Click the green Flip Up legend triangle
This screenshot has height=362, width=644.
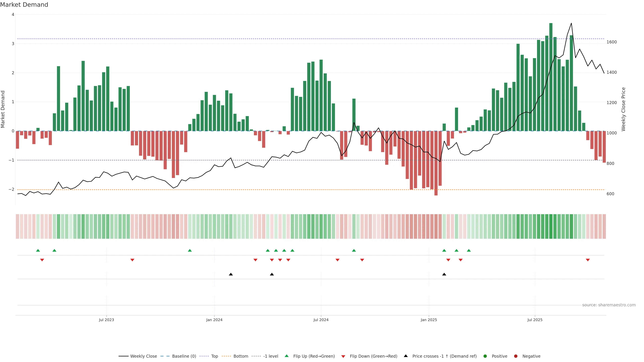(x=286, y=356)
